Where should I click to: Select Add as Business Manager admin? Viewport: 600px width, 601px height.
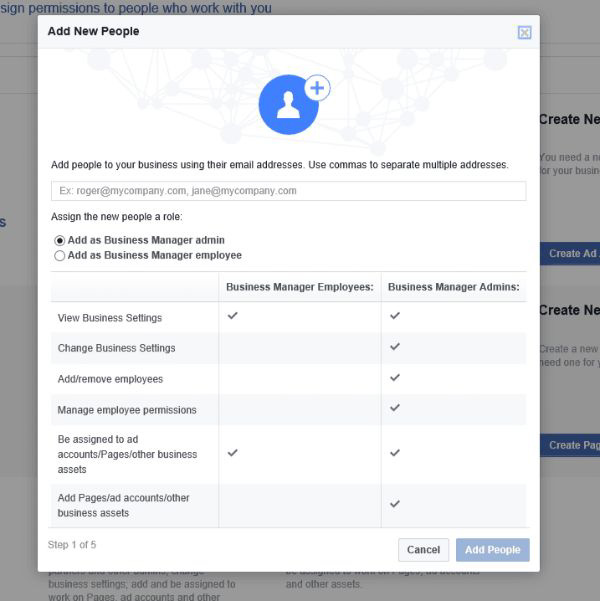(x=60, y=240)
